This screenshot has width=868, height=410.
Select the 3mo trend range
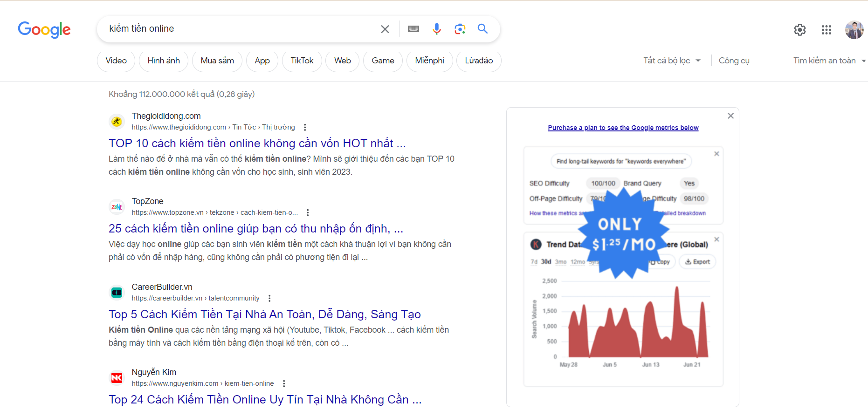[561, 262]
